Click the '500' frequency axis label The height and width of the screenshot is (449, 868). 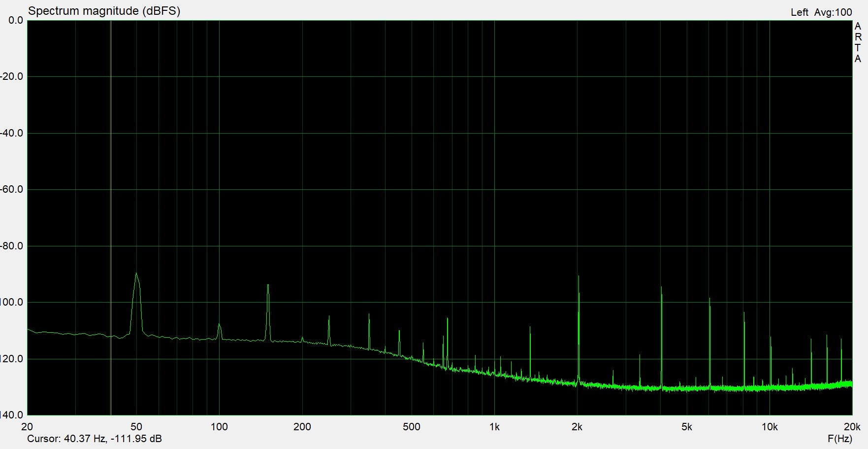[412, 427]
